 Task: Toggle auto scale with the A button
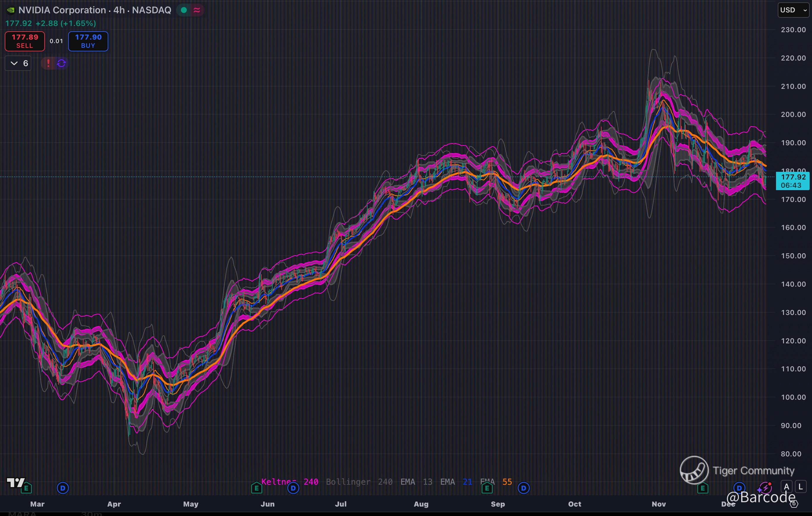coord(787,487)
